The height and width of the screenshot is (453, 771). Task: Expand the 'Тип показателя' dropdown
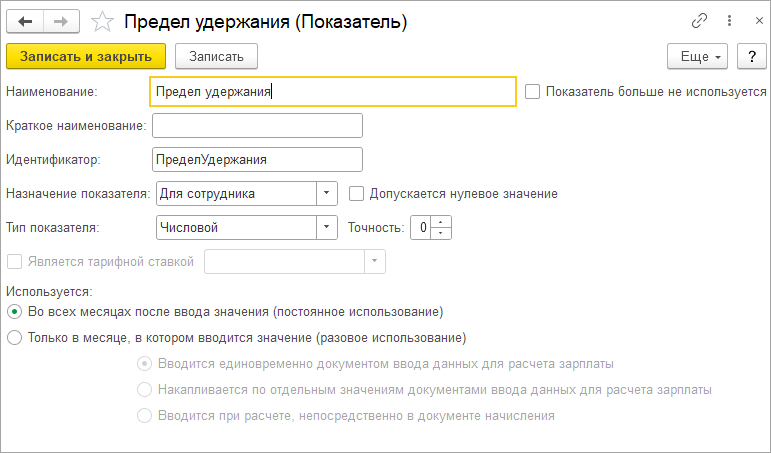pos(326,227)
